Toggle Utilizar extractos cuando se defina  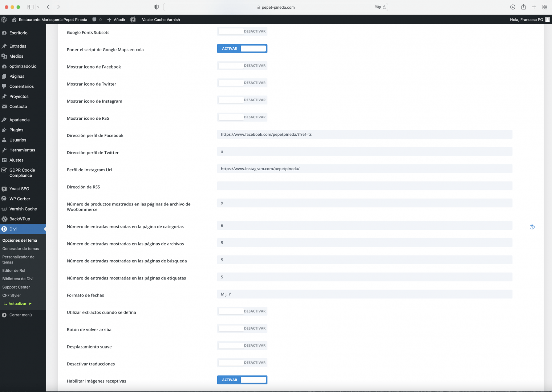pyautogui.click(x=242, y=311)
